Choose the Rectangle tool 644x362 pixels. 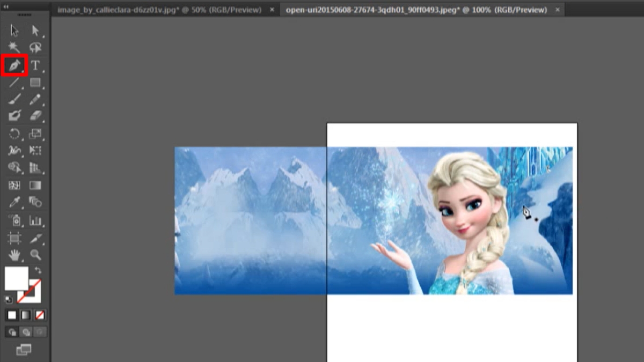tap(35, 83)
